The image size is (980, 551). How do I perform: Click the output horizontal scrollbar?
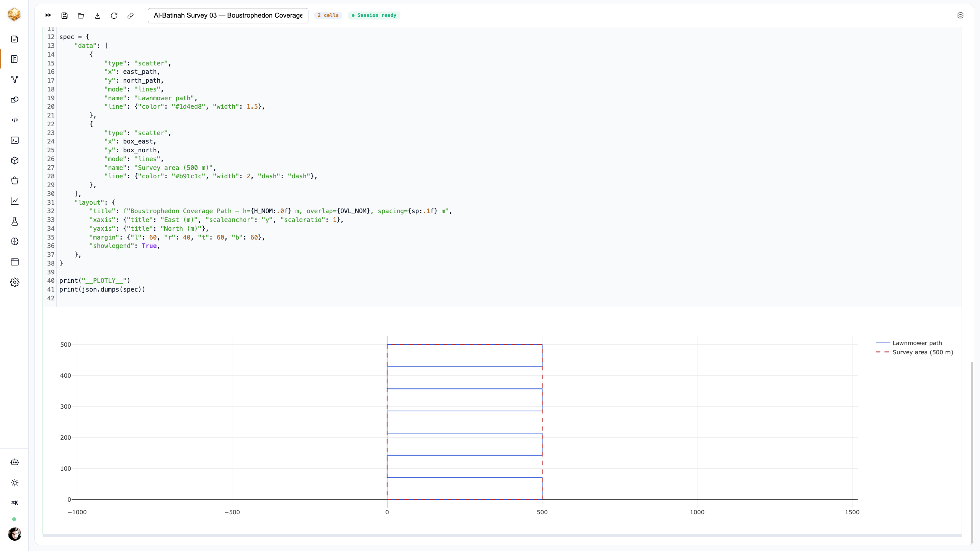[x=502, y=536]
